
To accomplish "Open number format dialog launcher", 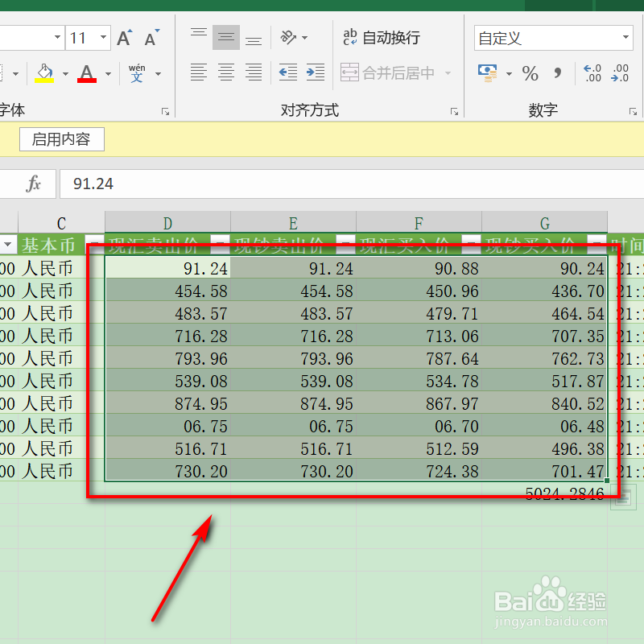I will coord(633,111).
